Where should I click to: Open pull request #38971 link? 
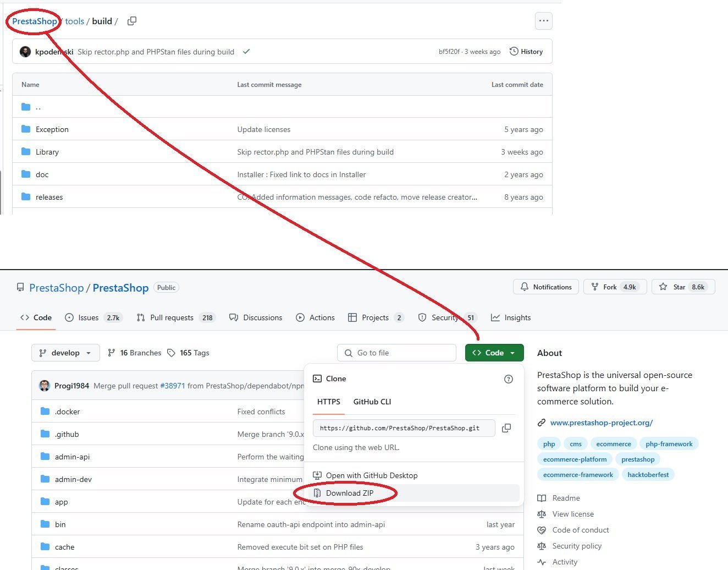[x=173, y=386]
